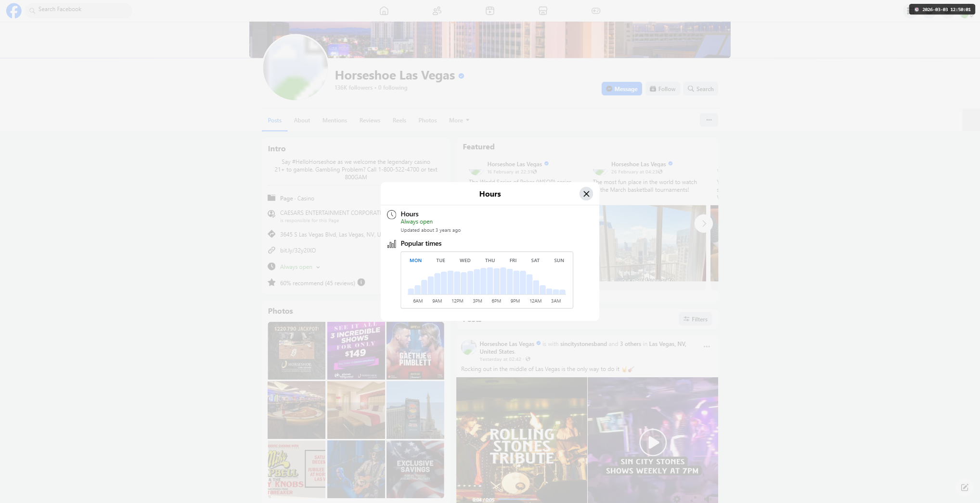Open the hotel room bed photo
This screenshot has height=503, width=980.
coord(356,410)
